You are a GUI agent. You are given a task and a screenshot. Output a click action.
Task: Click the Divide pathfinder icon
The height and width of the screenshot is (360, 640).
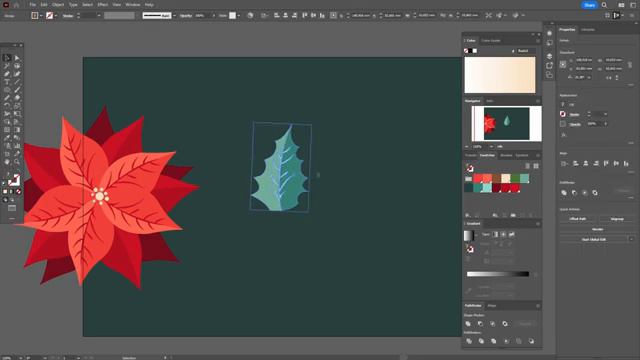click(x=469, y=341)
